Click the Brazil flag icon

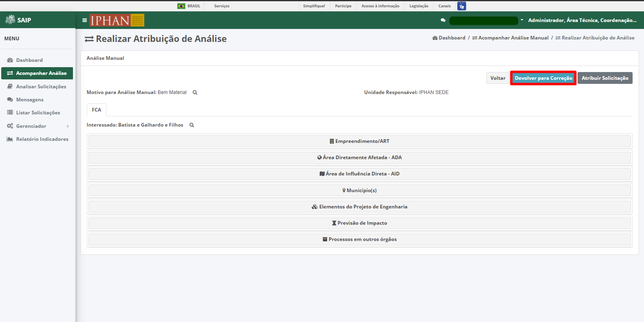(181, 6)
